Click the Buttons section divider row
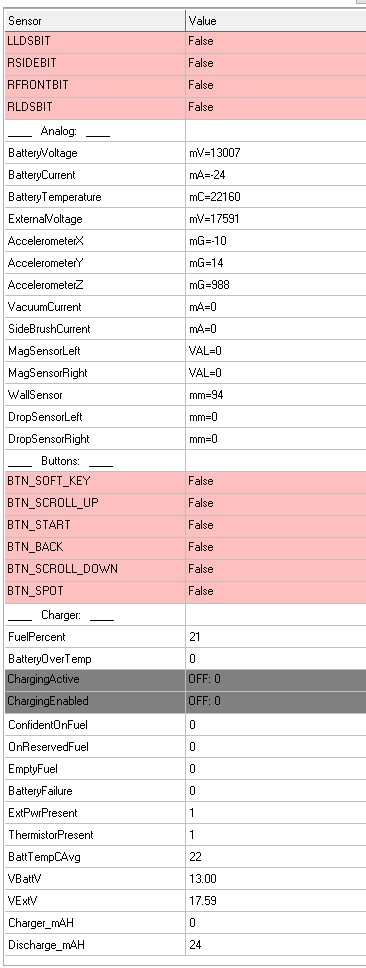366x968 pixels. [185, 461]
